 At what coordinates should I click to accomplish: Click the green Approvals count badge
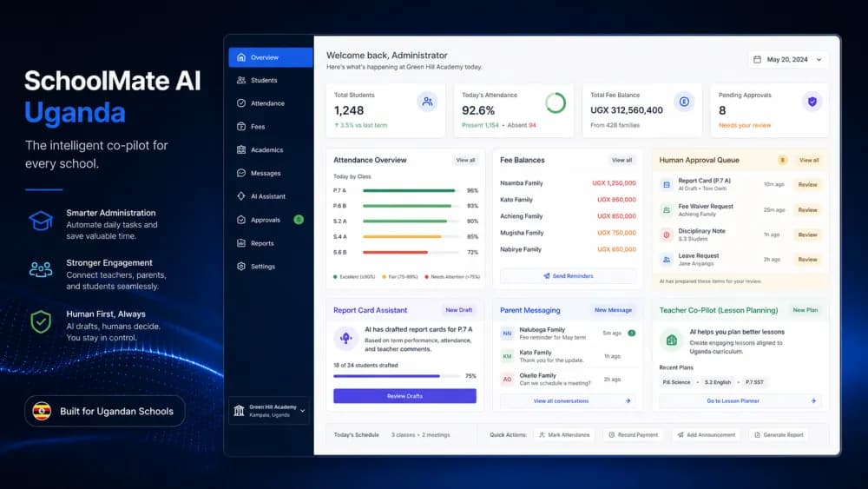pyautogui.click(x=299, y=220)
